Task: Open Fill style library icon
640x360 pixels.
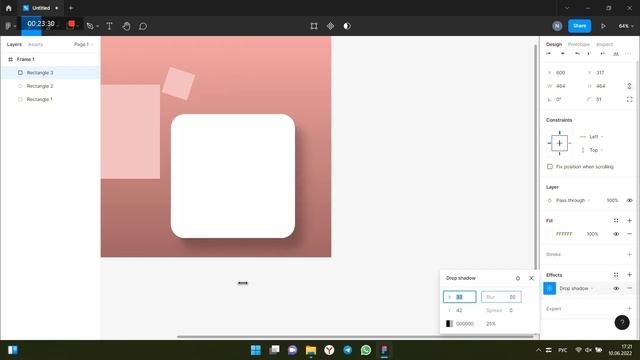Action: (616, 221)
